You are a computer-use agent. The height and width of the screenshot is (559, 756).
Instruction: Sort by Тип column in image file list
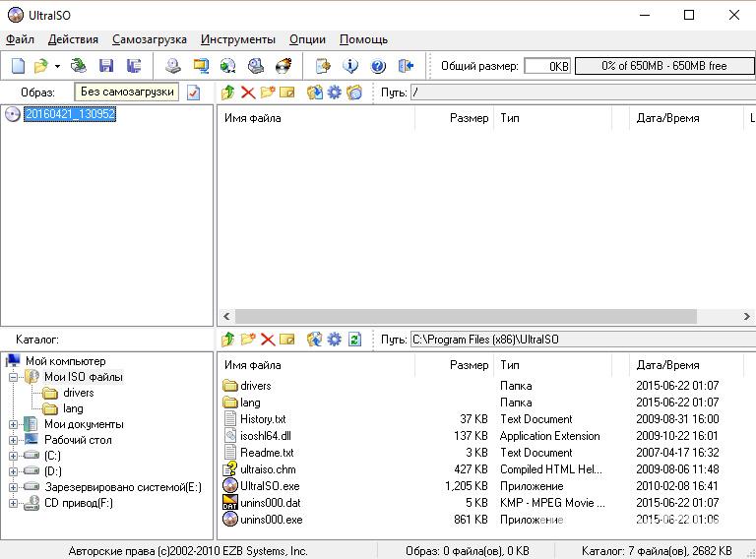(552, 118)
